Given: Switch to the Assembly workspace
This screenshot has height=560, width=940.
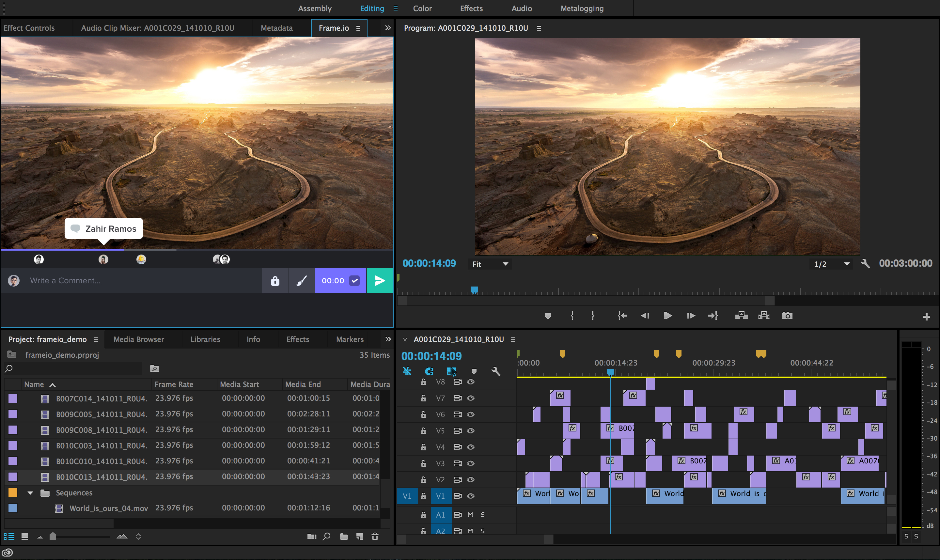Looking at the screenshot, I should pyautogui.click(x=314, y=8).
